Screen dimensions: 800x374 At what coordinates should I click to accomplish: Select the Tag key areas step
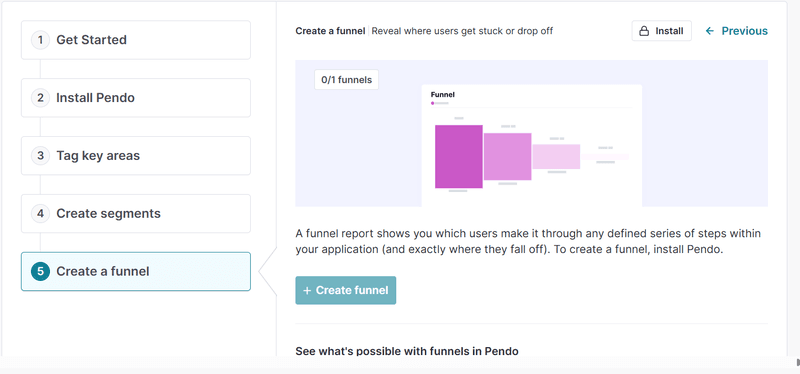click(x=136, y=156)
